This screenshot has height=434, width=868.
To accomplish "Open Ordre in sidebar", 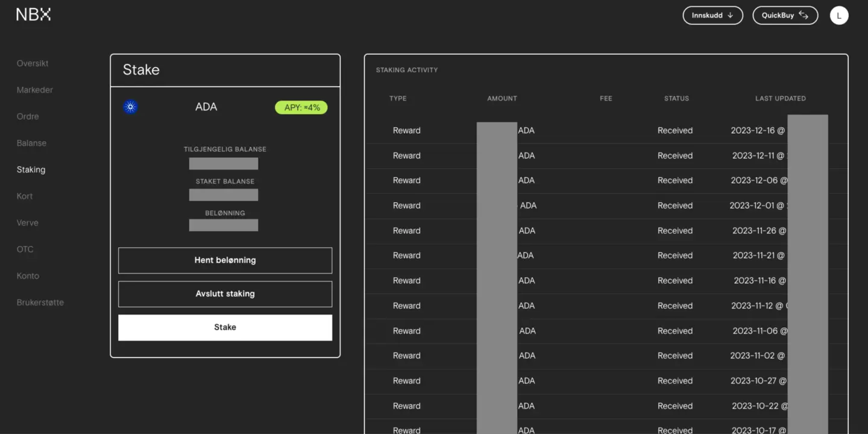I will [28, 116].
